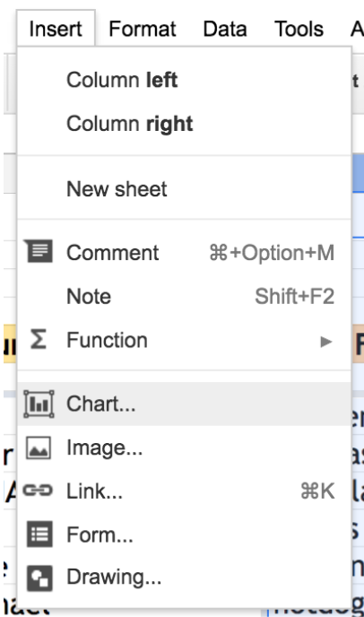Choose Drawing... menu entry
364x617 pixels.
pyautogui.click(x=184, y=578)
